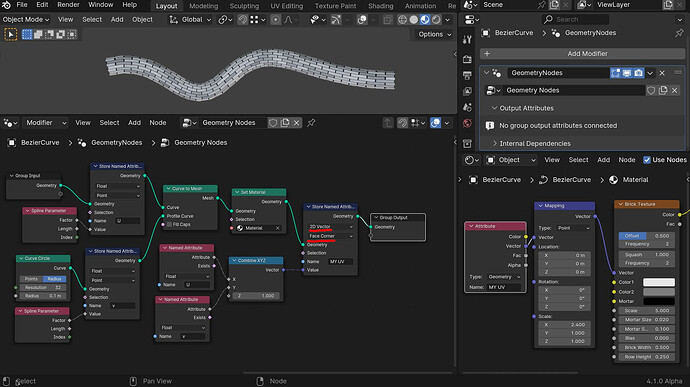
Task: Toggle X-ray view in viewport header
Action: (387, 20)
